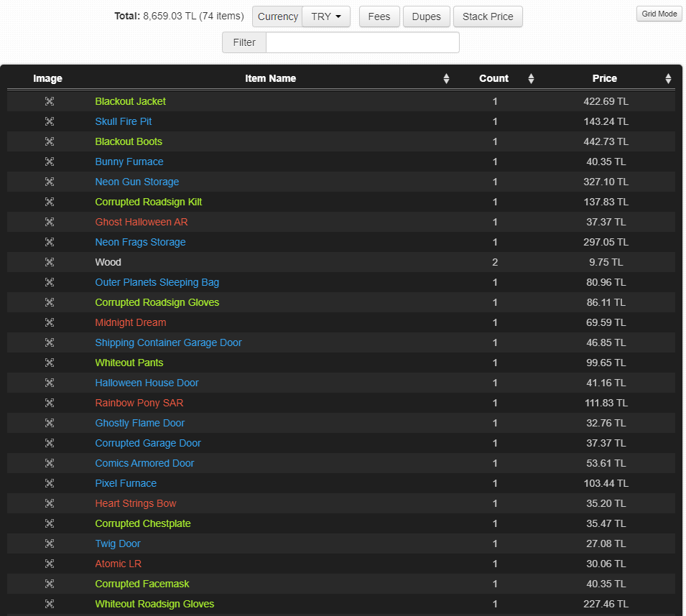Open the Halloween House Door link

pos(147,383)
